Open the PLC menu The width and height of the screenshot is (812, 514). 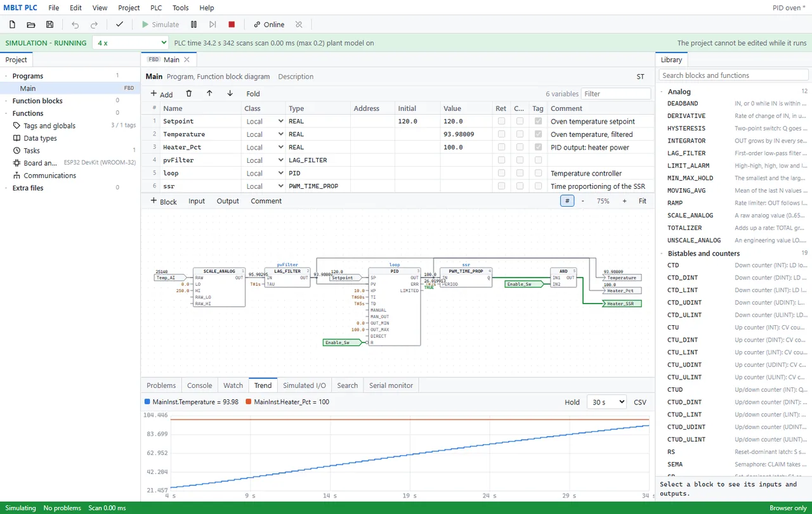coord(156,8)
